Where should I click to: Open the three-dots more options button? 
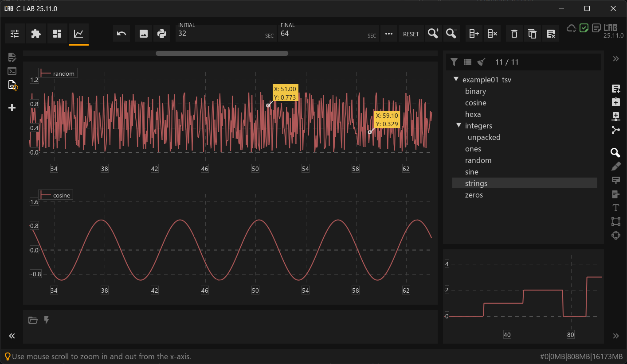(x=389, y=34)
